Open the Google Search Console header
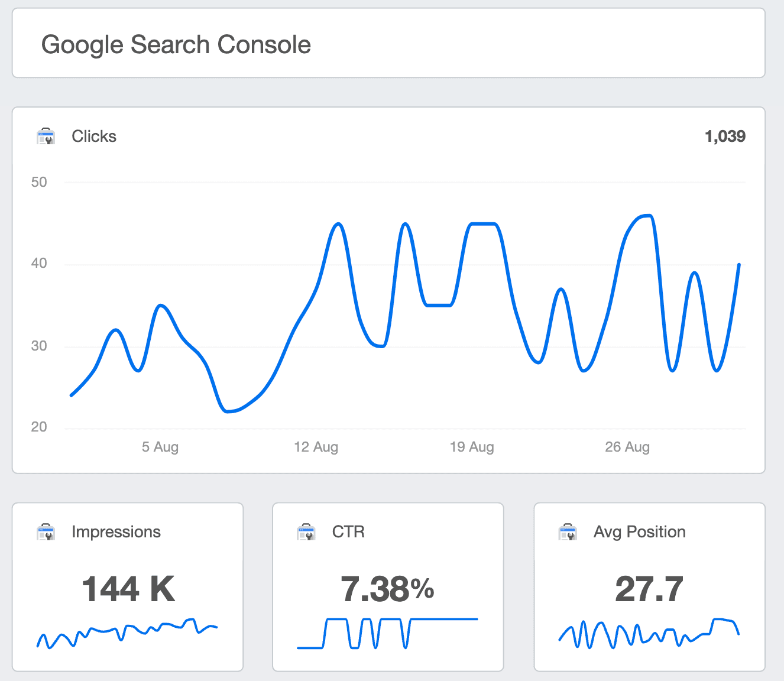This screenshot has width=784, height=681. pyautogui.click(x=176, y=44)
